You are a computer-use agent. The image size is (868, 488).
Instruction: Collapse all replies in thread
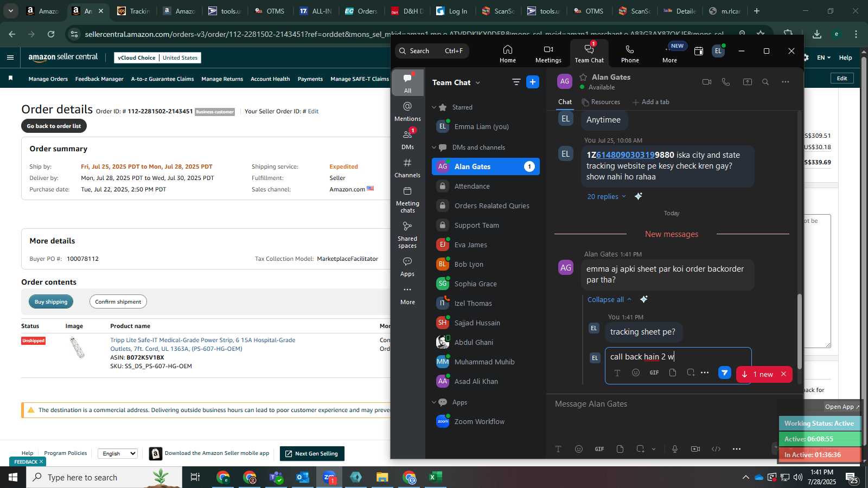coord(609,299)
